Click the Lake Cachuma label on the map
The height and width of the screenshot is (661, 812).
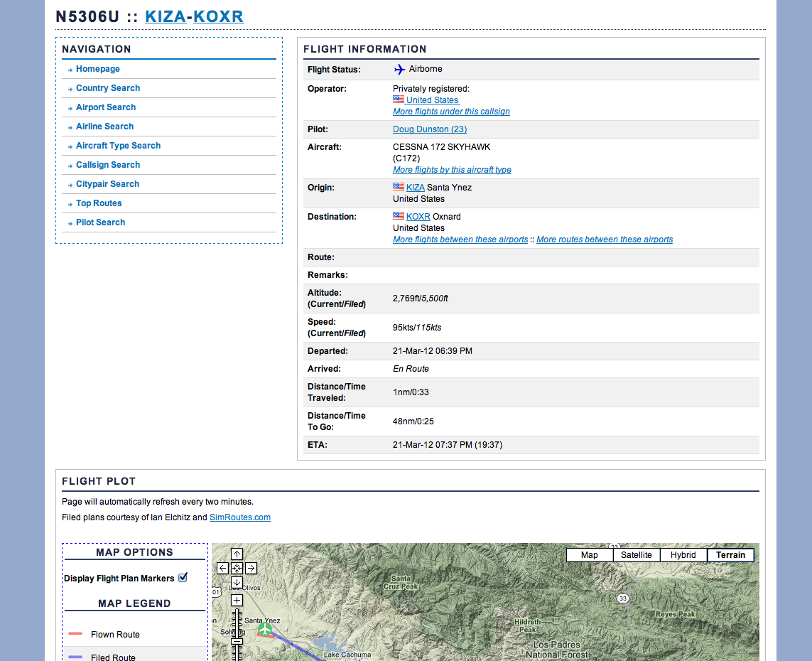pos(347,655)
